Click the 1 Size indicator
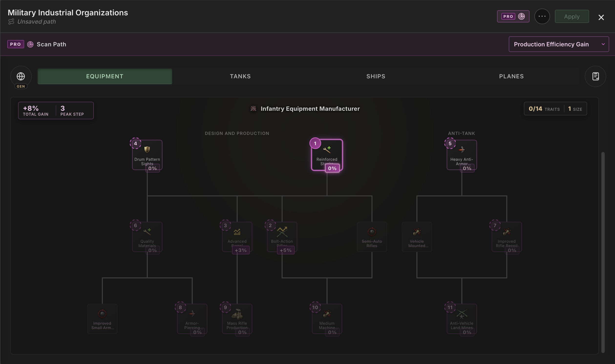Image resolution: width=615 pixels, height=364 pixels. point(575,109)
